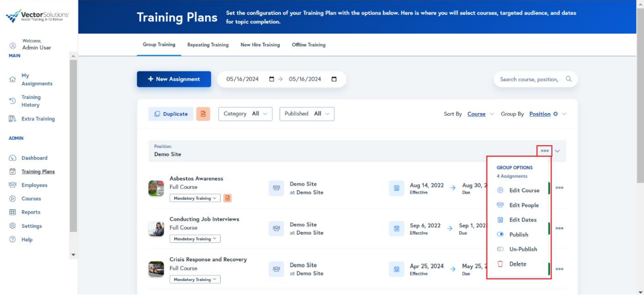Open the New Hire Training tab
The width and height of the screenshot is (644, 295).
260,45
